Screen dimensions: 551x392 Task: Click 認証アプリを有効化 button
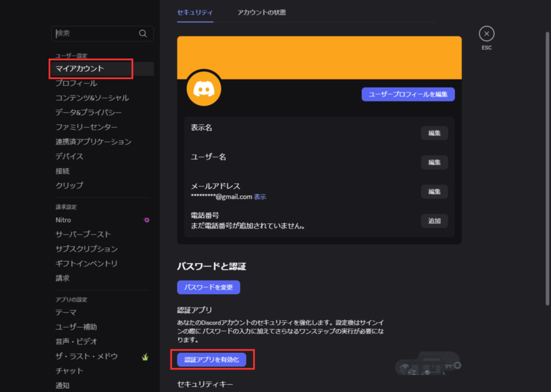(x=211, y=360)
